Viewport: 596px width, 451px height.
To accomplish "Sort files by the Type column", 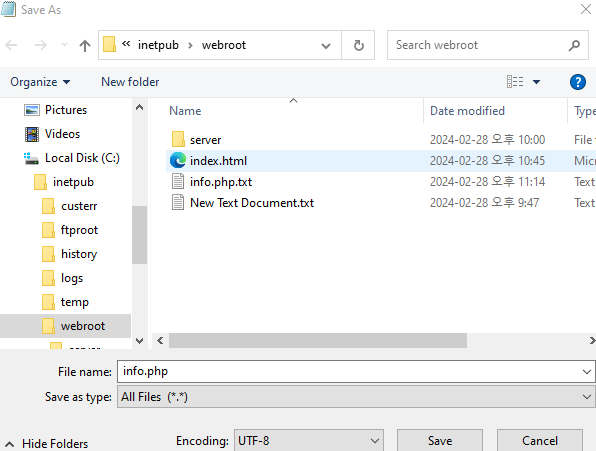I will pyautogui.click(x=585, y=111).
